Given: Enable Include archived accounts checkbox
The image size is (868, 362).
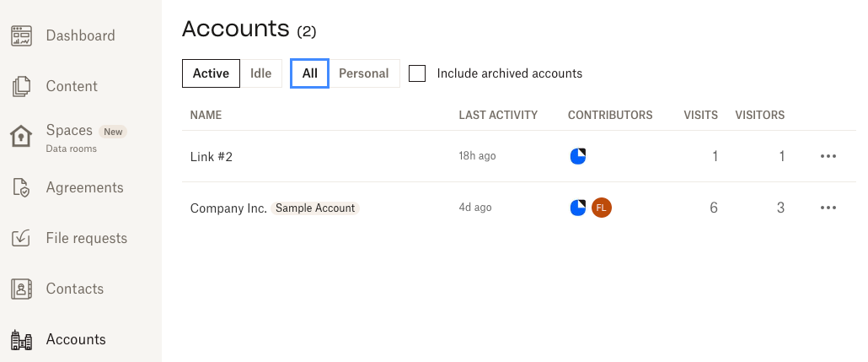Looking at the screenshot, I should (x=417, y=73).
